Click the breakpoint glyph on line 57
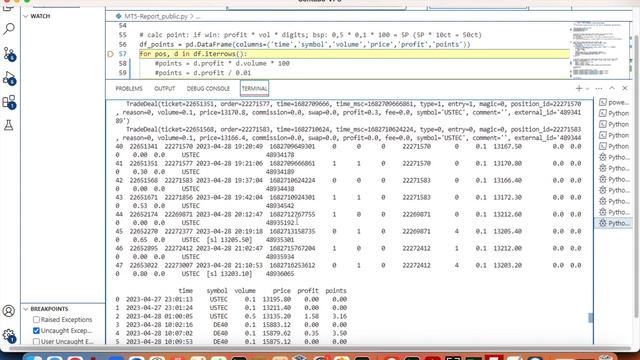 pos(110,54)
